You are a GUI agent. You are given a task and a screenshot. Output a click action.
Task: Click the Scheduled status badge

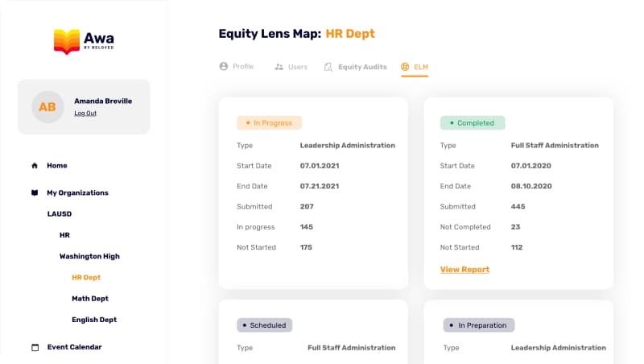coord(265,325)
